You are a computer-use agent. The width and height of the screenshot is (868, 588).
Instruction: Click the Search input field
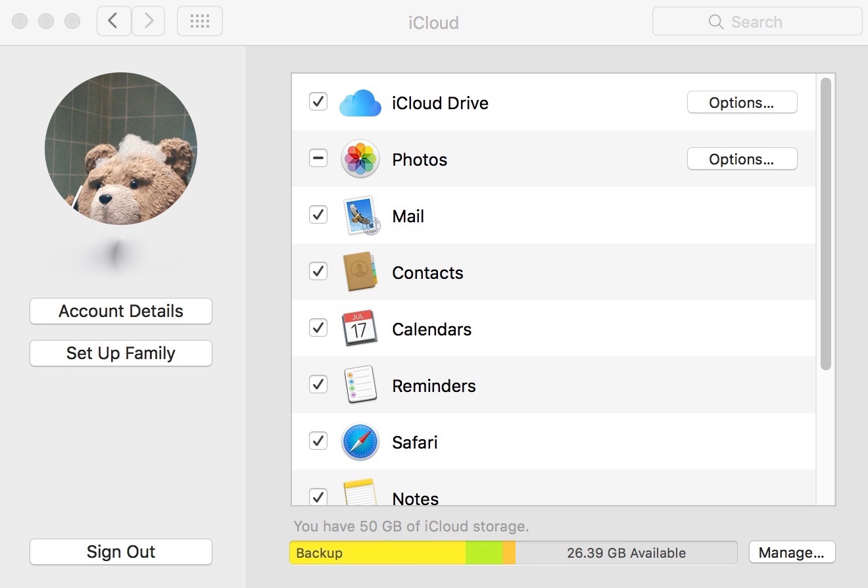point(757,22)
